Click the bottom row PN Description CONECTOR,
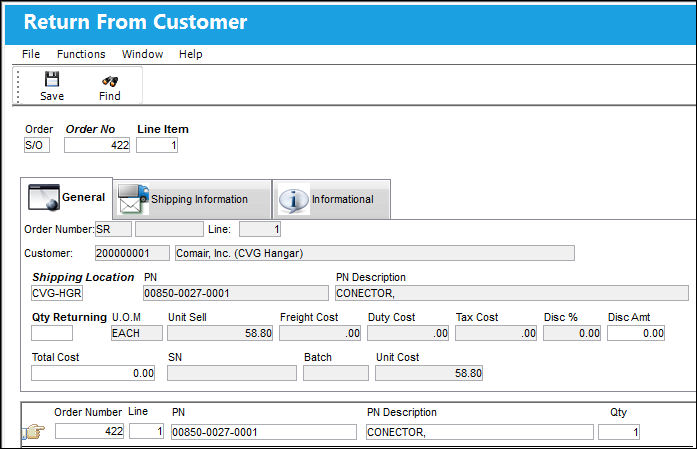The image size is (697, 449). click(x=480, y=432)
